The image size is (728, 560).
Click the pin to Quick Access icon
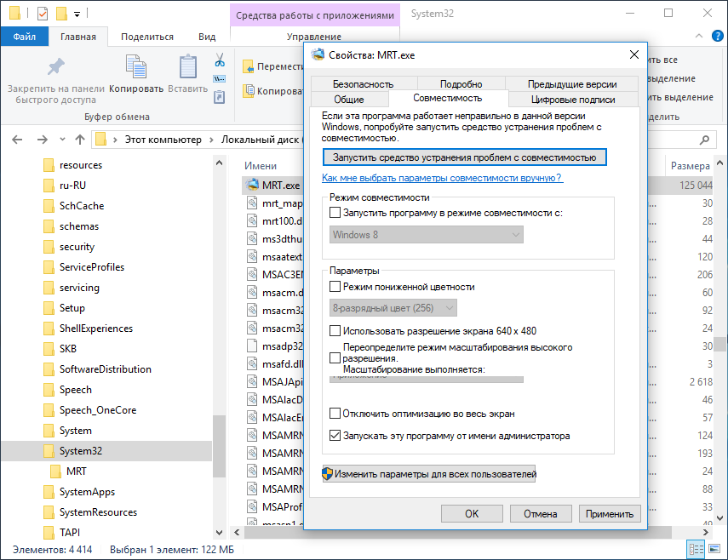point(55,67)
